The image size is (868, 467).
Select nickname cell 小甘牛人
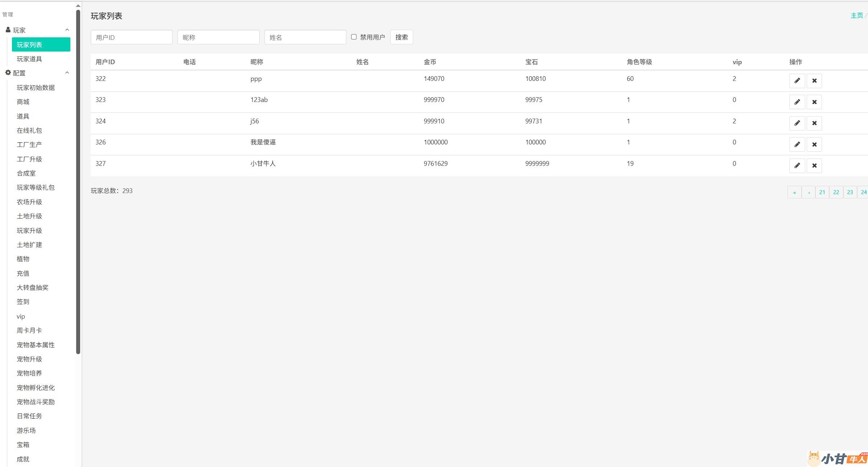[263, 164]
